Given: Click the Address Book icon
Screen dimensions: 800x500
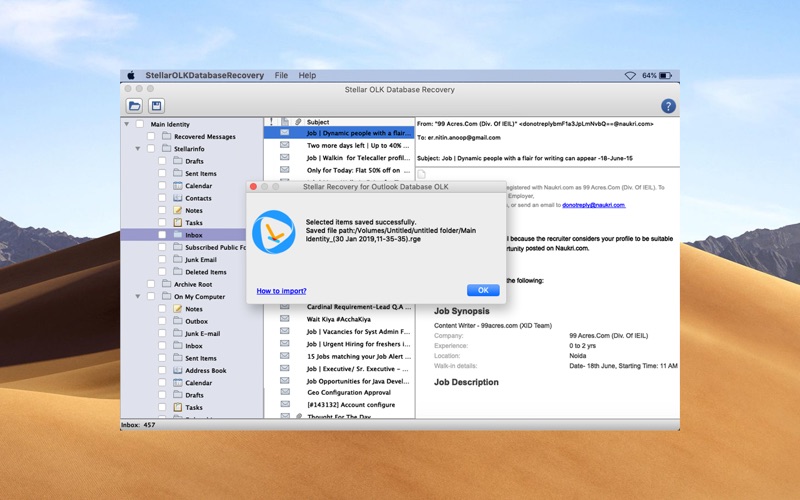Looking at the screenshot, I should (x=178, y=370).
